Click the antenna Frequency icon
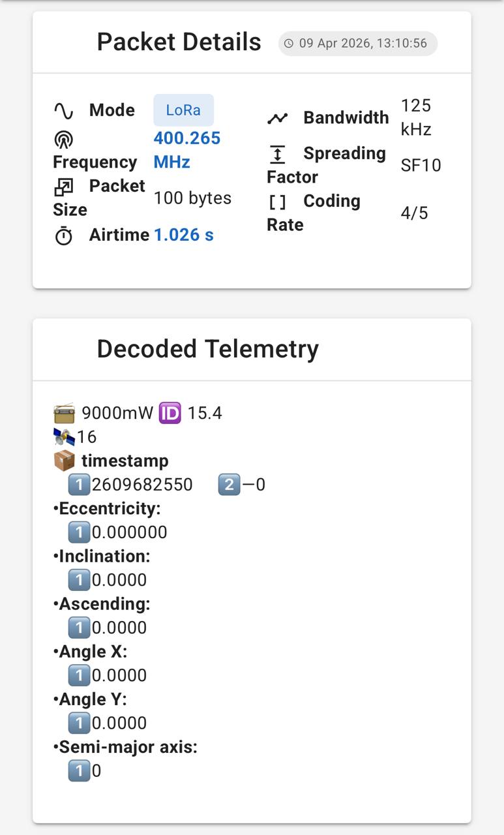Screen dimensions: 504x835 pos(63,140)
